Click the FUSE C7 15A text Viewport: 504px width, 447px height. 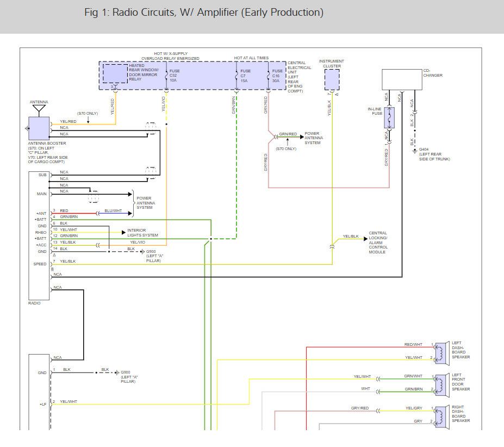pos(245,76)
